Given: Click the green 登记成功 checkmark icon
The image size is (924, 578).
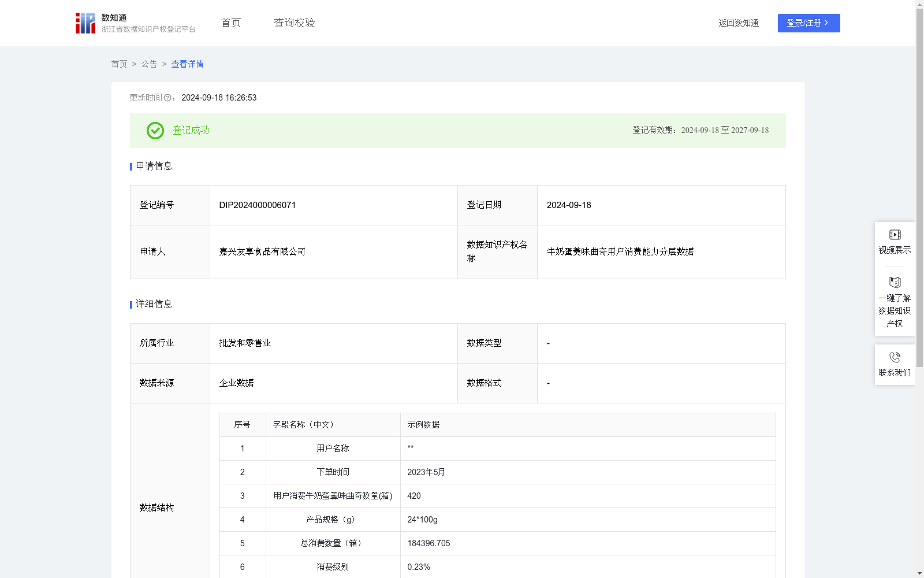Looking at the screenshot, I should (155, 131).
